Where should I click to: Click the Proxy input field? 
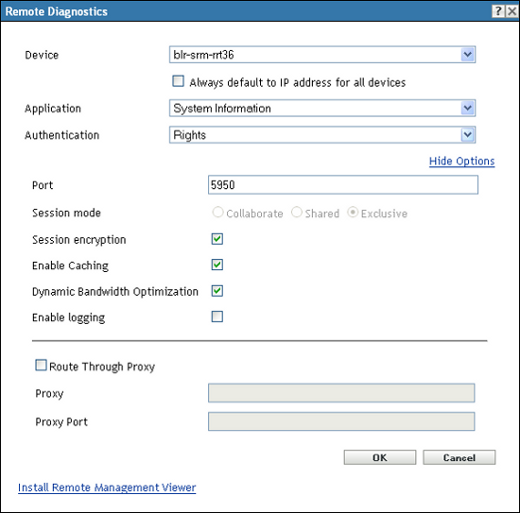pos(341,393)
